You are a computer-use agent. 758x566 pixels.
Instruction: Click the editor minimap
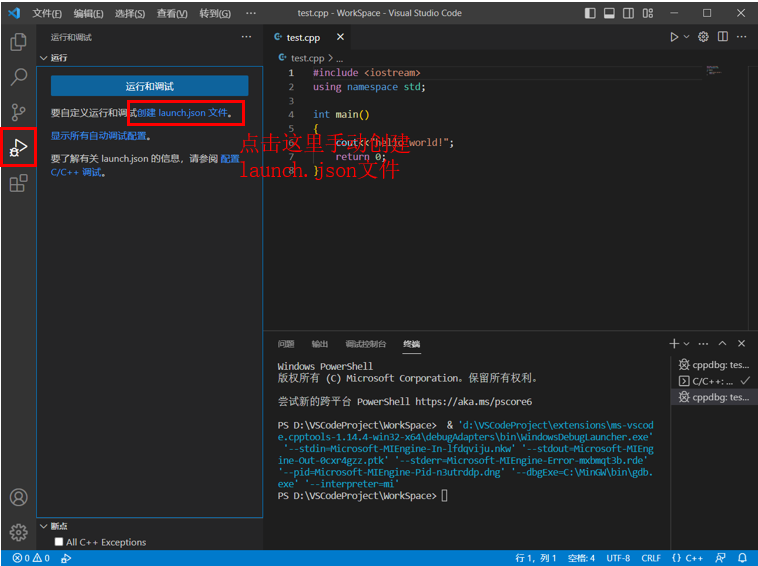(714, 71)
